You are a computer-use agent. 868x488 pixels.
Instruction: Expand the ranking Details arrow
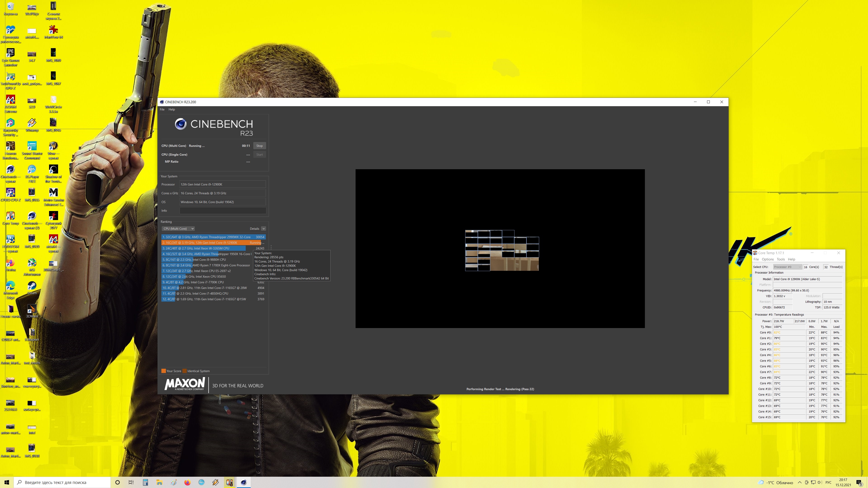(x=264, y=229)
